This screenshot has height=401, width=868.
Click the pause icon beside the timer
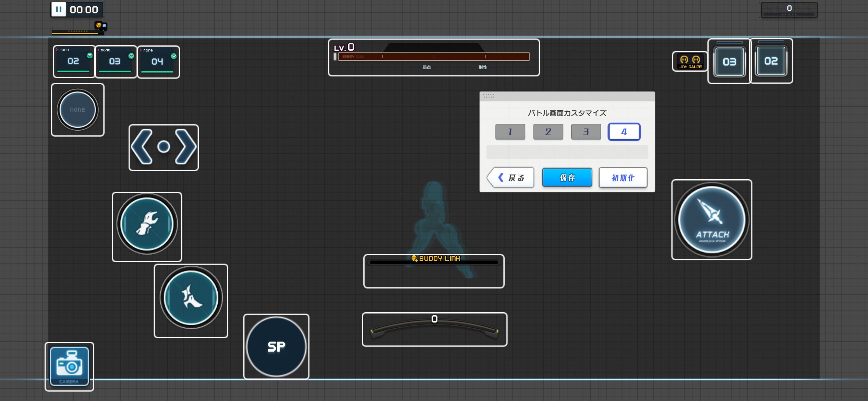(x=59, y=10)
